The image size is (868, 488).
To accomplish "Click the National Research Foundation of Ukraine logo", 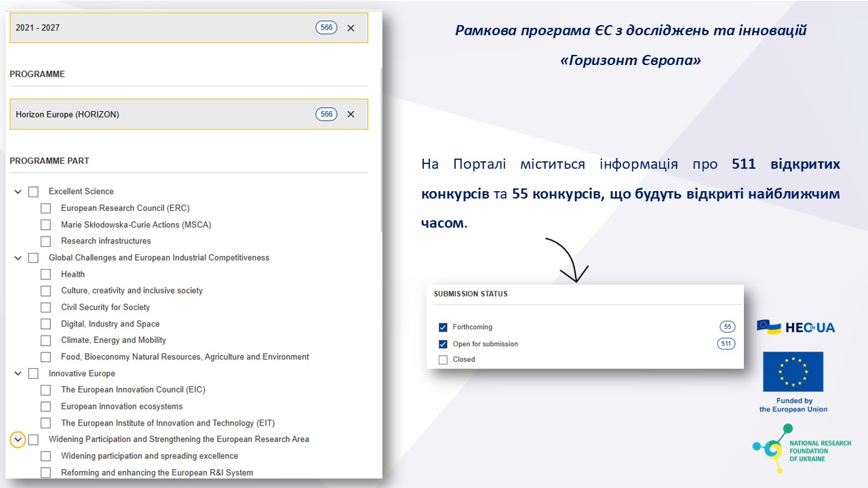I will point(801,449).
